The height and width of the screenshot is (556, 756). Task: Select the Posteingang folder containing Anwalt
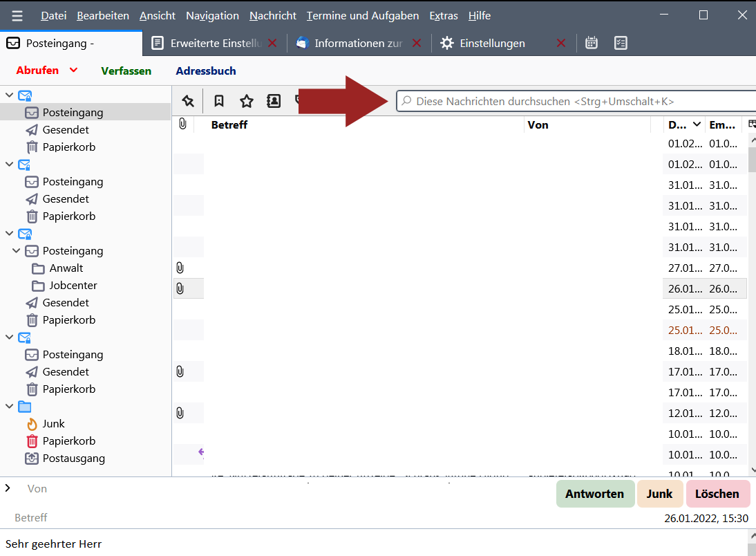pos(73,251)
